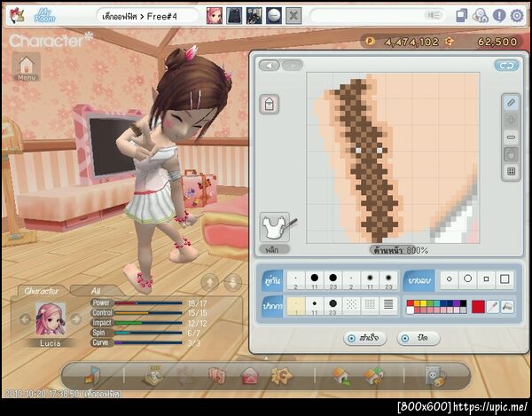532x416 pixels.
Task: Choose soft brush size 11
Action: click(370, 280)
